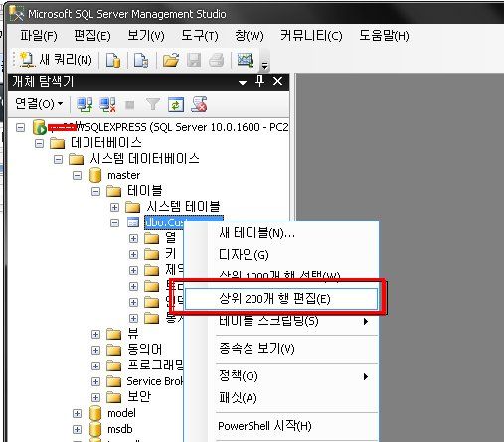Click the Stop square icon

click(x=130, y=105)
